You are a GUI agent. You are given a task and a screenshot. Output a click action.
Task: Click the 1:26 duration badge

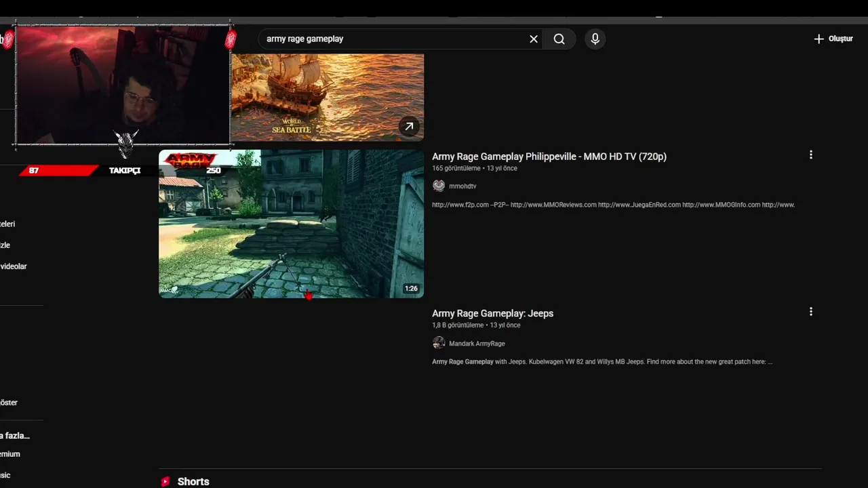[x=411, y=289]
